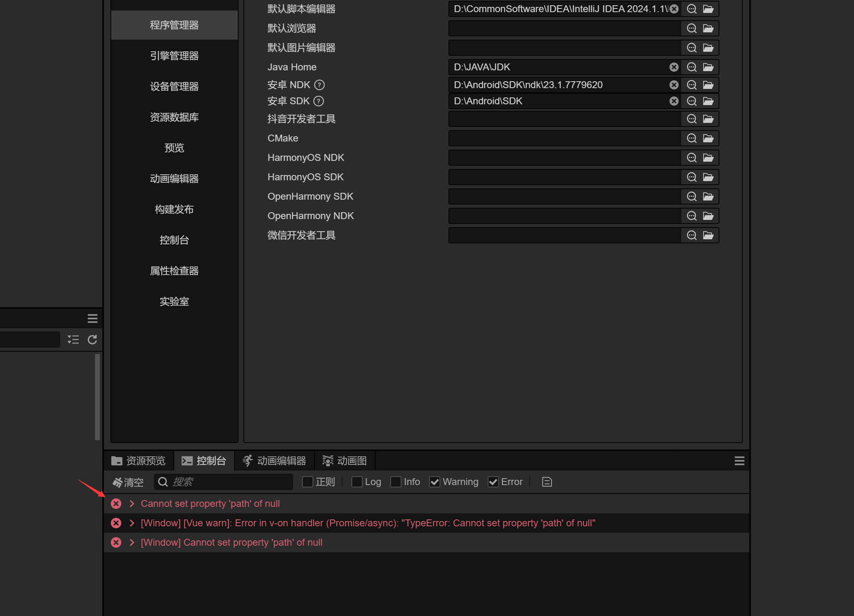Expand first 'Cannot set property' error
The width and height of the screenshot is (854, 616).
click(x=132, y=504)
